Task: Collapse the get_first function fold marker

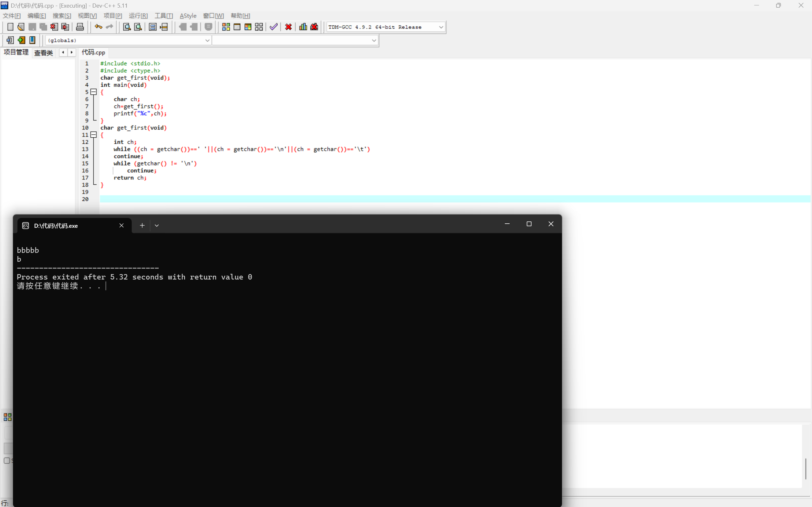Action: click(x=94, y=135)
